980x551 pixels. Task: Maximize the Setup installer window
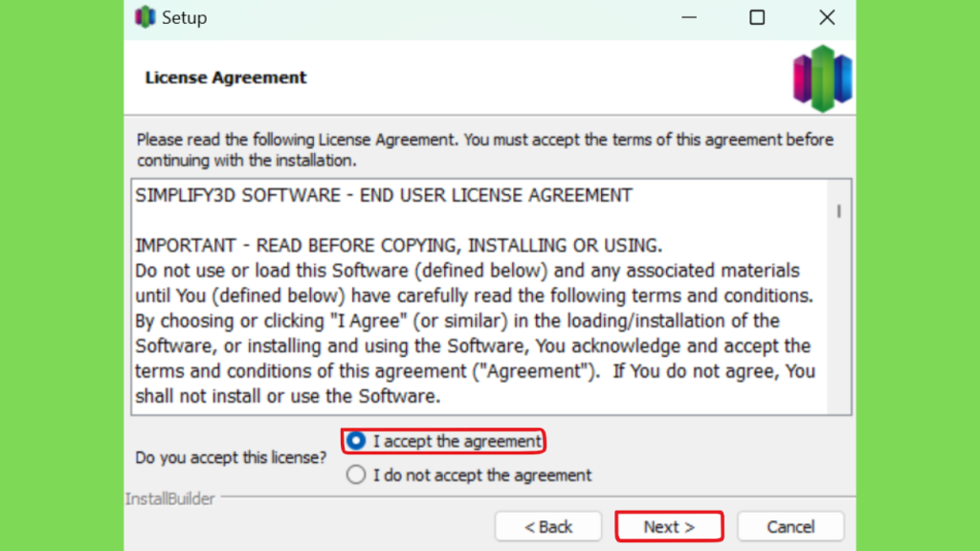[x=757, y=17]
